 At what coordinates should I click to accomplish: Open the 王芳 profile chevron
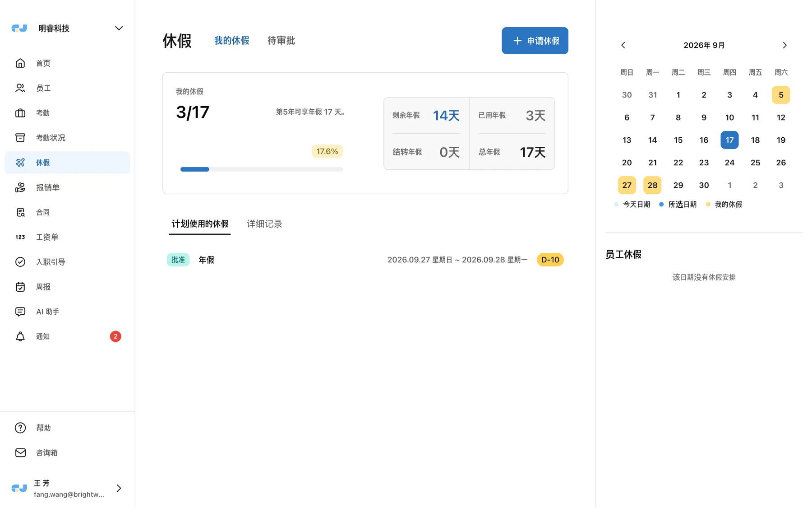[x=119, y=488]
